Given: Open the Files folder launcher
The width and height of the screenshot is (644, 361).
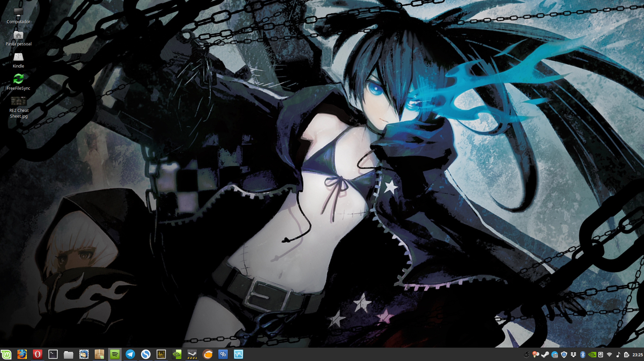Looking at the screenshot, I should pyautogui.click(x=69, y=355).
